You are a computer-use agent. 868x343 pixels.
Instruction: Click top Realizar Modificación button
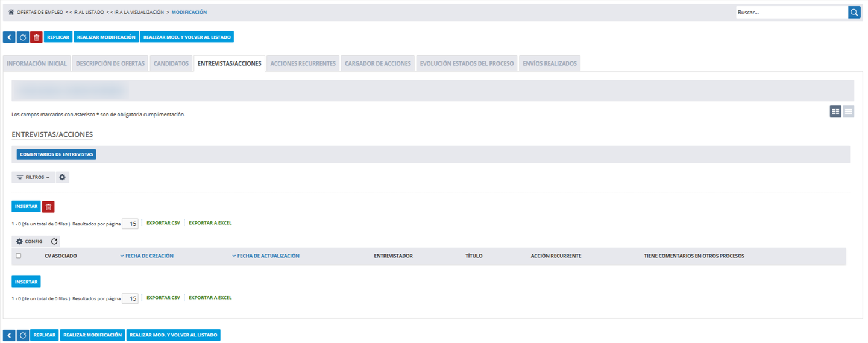[x=106, y=37]
